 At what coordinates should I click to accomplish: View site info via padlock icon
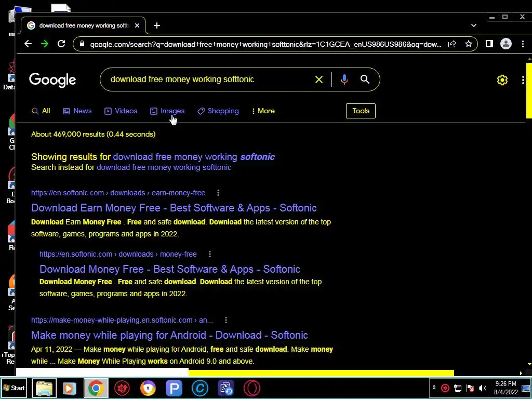[82, 44]
